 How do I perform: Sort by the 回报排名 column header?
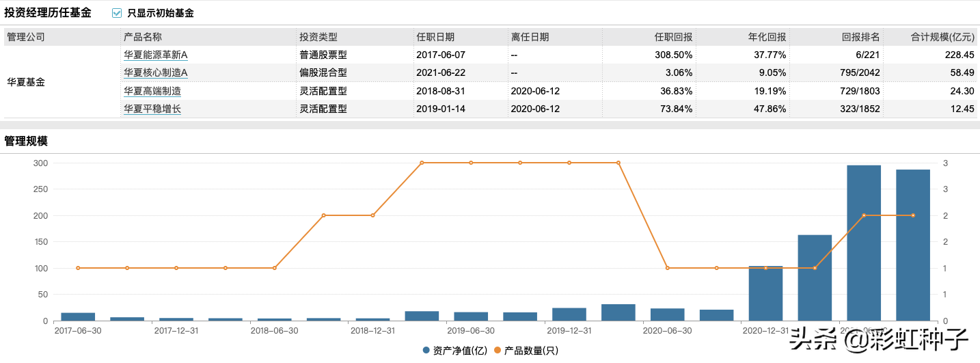coord(862,37)
